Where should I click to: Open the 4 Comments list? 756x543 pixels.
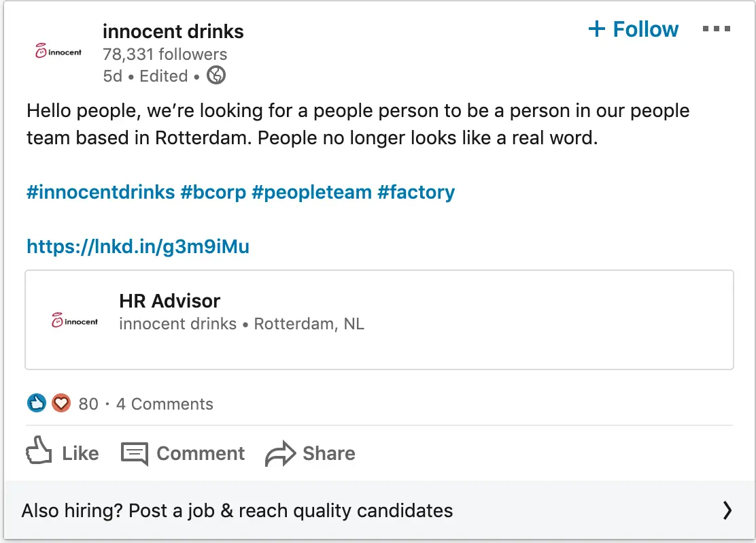pyautogui.click(x=165, y=404)
